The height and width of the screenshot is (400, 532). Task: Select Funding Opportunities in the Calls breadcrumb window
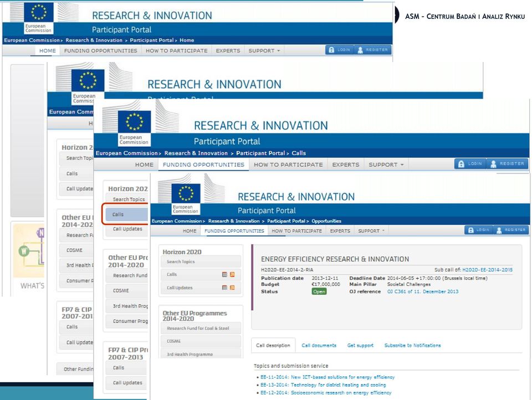[x=203, y=165]
